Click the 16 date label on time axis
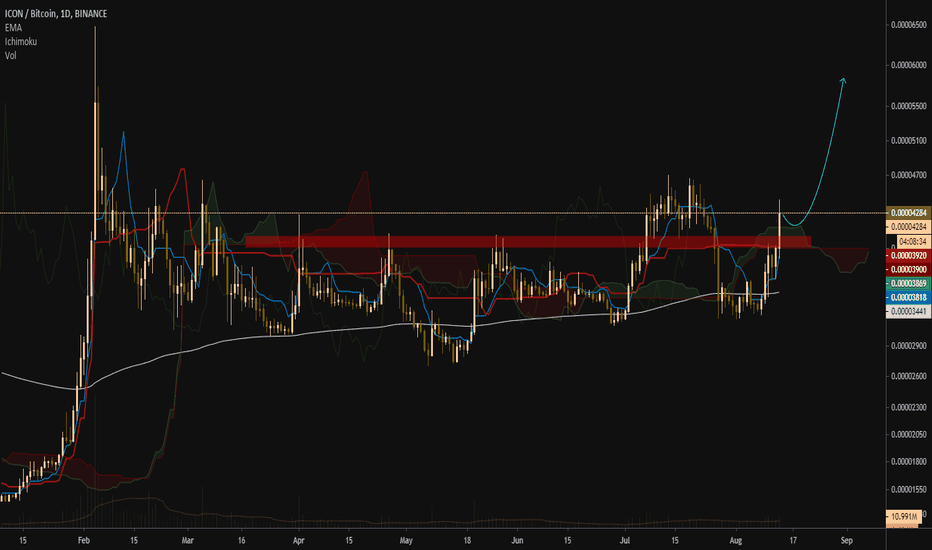This screenshot has height=550, width=932. click(x=241, y=540)
